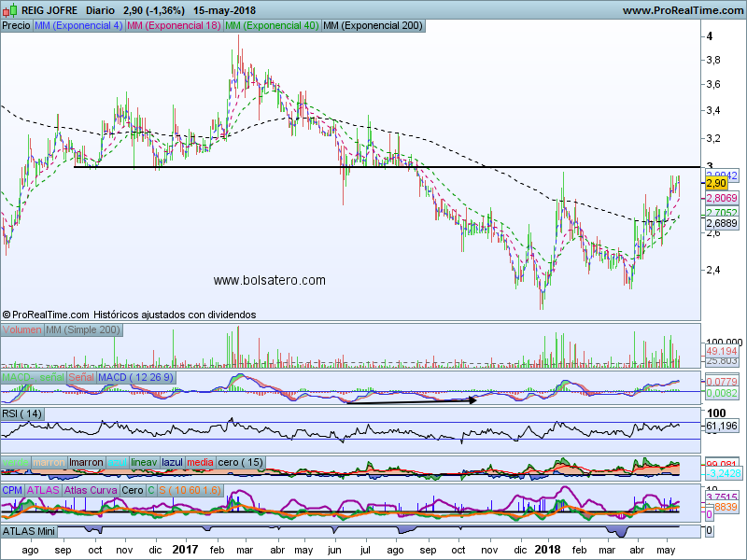Click the candlestick icon beside REIG JOFRE

(7, 9)
